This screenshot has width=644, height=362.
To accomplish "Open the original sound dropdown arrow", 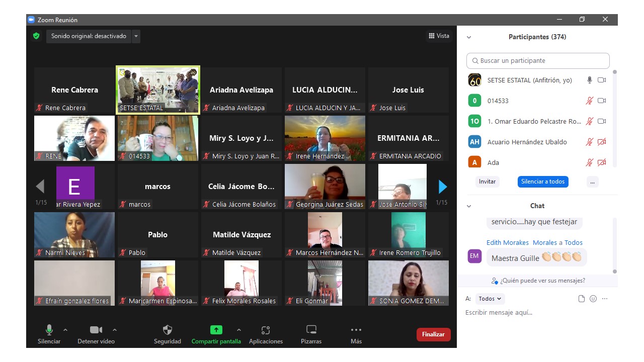I will (136, 36).
